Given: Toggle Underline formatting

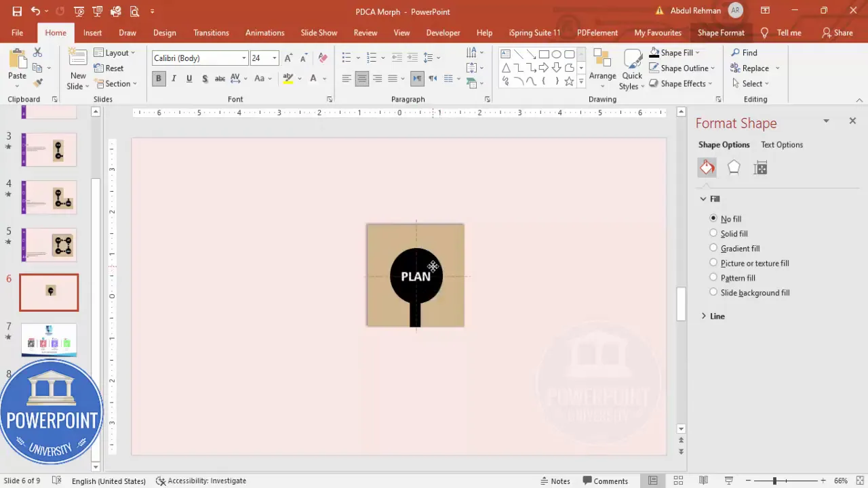Looking at the screenshot, I should tap(189, 79).
